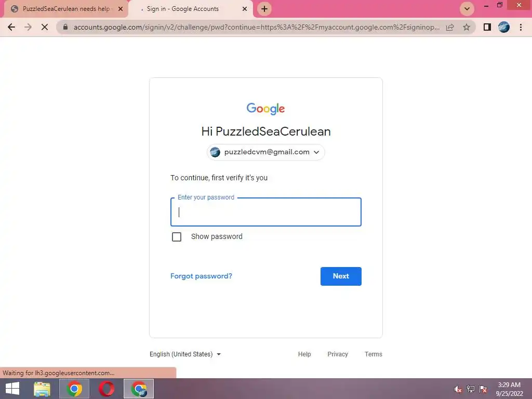This screenshot has width=532, height=399.
Task: Click the Chrome profile window taskbar icon
Action: (x=139, y=389)
